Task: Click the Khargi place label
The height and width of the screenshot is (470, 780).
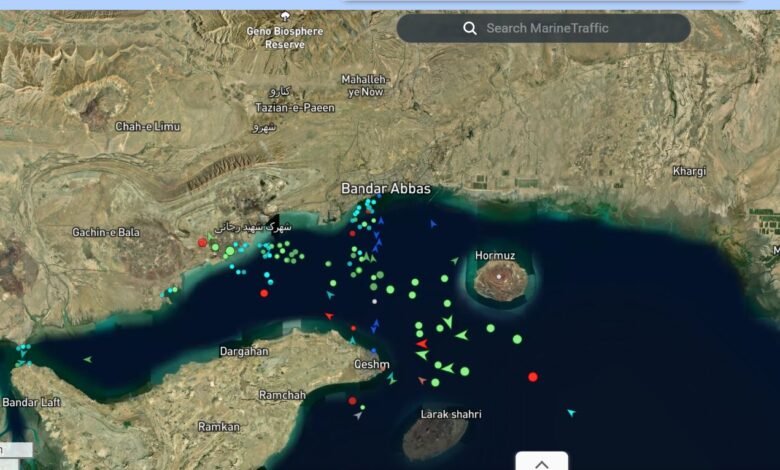Action: click(x=689, y=171)
